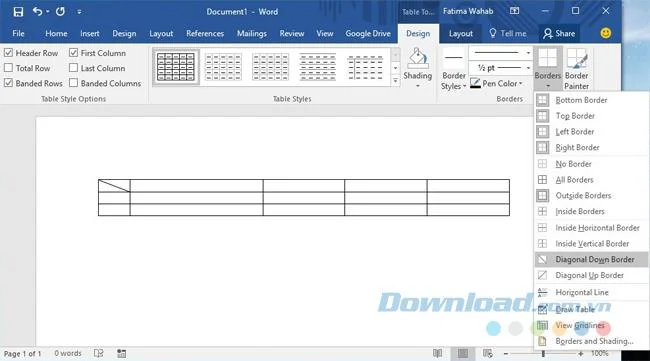650x361 pixels.
Task: Switch to the Insert tab
Action: tap(90, 34)
